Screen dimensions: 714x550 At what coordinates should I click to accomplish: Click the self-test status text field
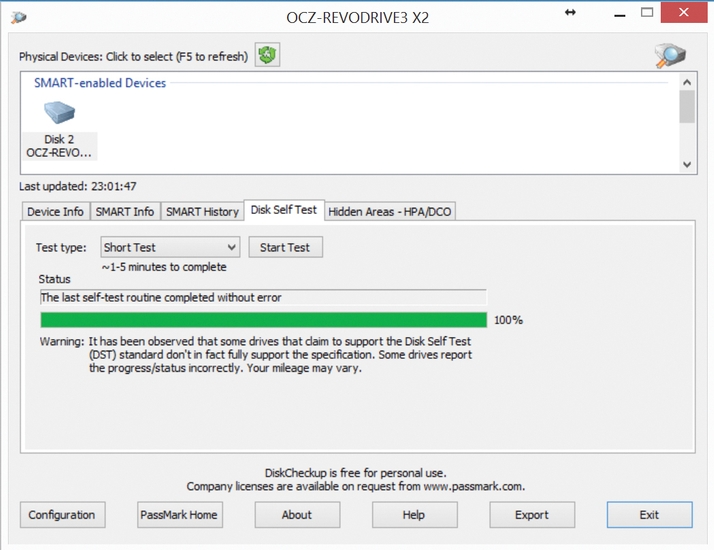point(263,297)
